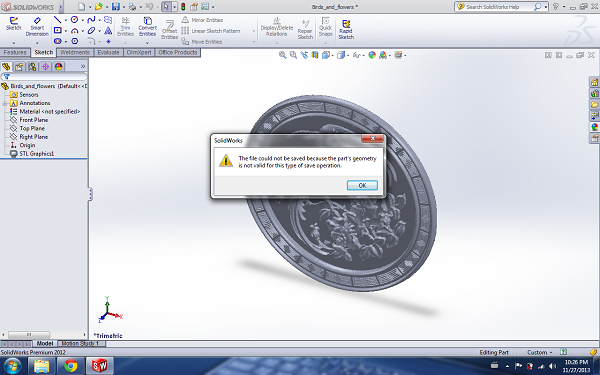Launch Chrome from the taskbar
This screenshot has height=375, width=600.
70,366
